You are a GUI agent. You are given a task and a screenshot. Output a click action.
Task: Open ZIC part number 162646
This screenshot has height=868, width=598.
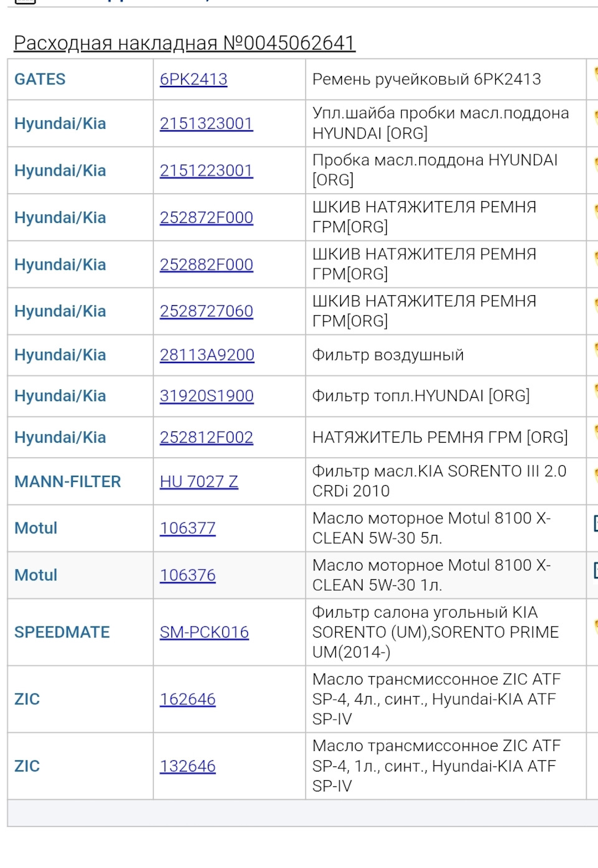point(187,699)
